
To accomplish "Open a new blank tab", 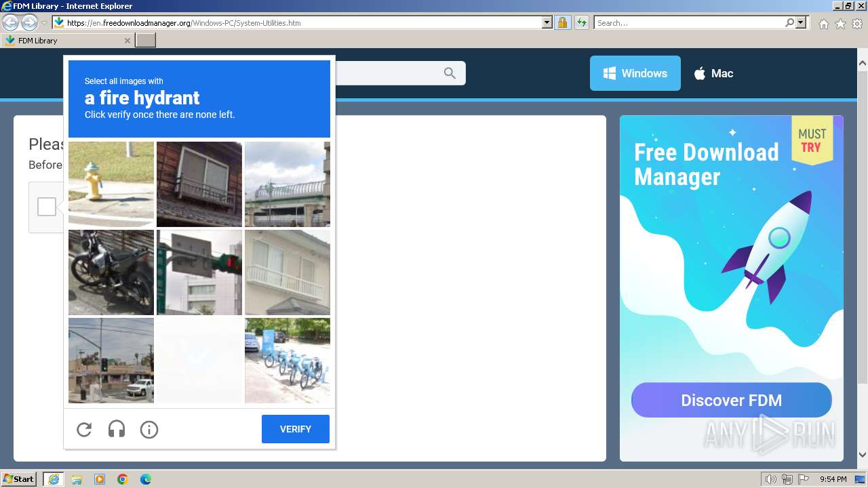I will pos(146,41).
